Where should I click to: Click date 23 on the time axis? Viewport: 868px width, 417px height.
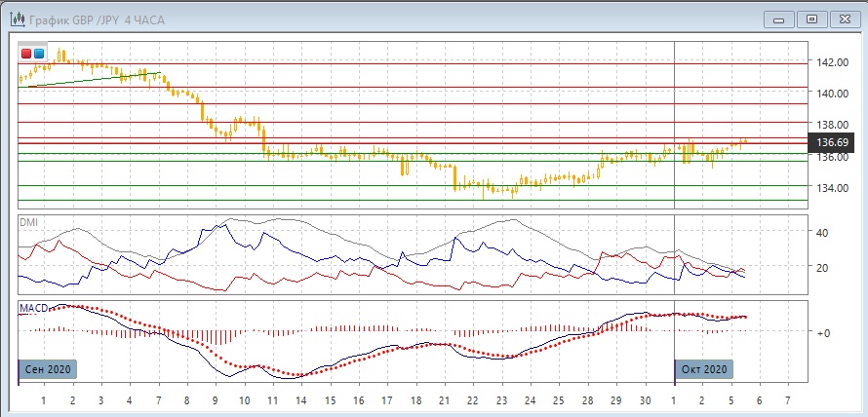(501, 400)
